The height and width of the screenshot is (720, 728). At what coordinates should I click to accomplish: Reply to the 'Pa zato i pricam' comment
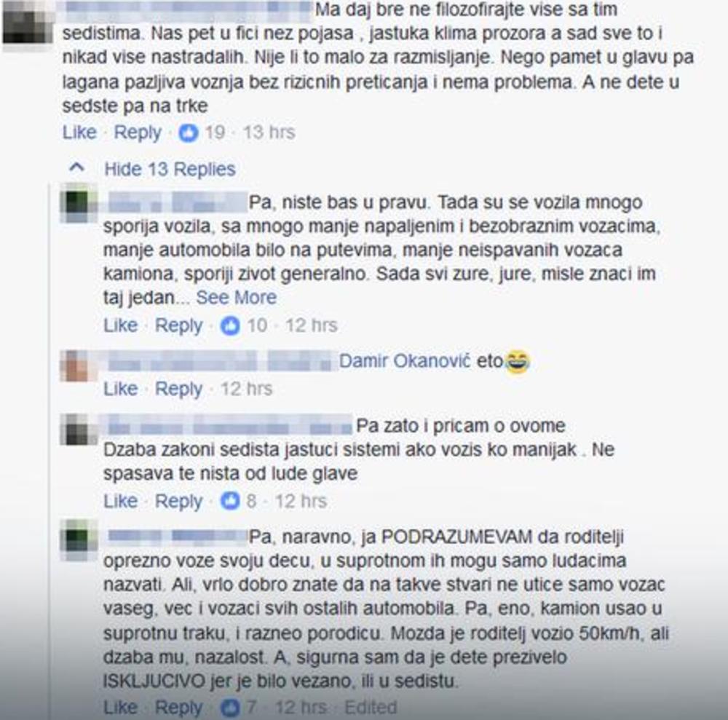pyautogui.click(x=178, y=502)
